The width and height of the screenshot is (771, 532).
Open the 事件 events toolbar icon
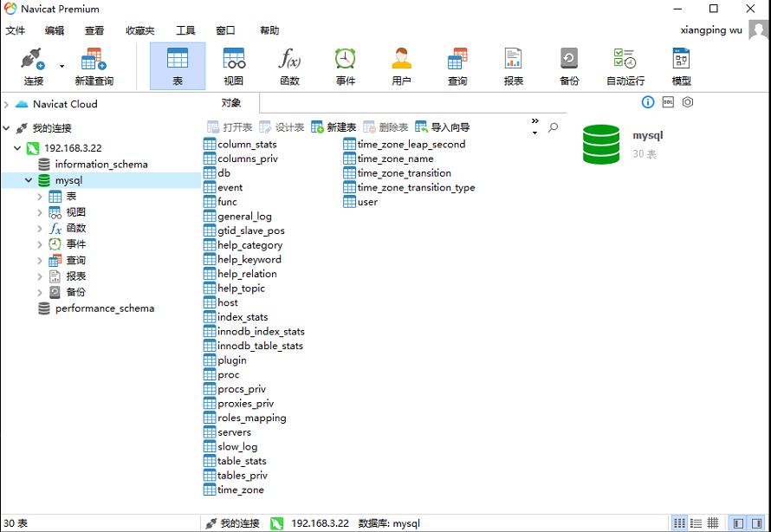[x=346, y=67]
